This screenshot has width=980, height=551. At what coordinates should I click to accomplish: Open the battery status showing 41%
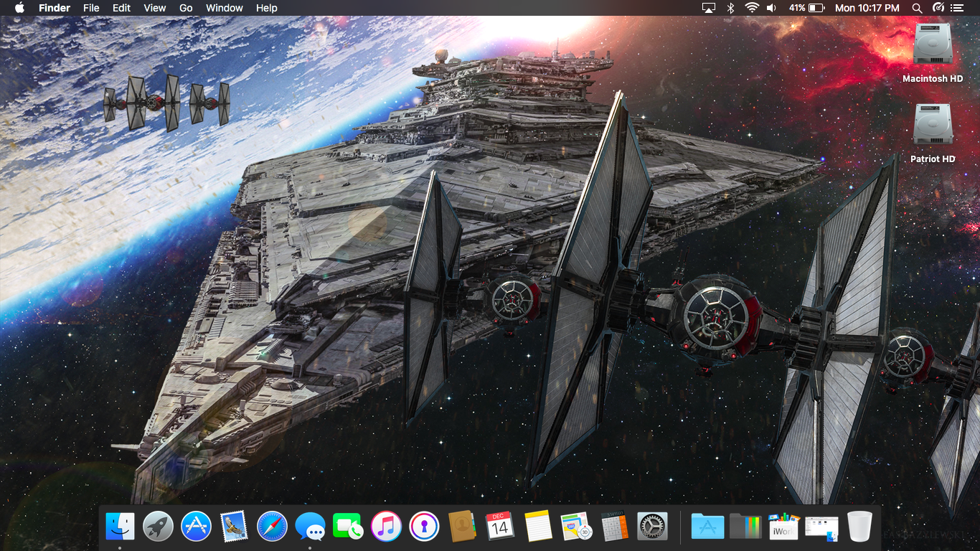pos(806,8)
